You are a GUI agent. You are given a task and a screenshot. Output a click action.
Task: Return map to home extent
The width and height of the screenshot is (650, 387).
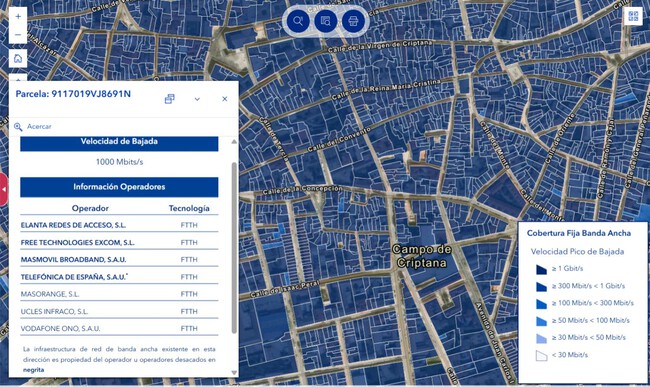[18, 58]
